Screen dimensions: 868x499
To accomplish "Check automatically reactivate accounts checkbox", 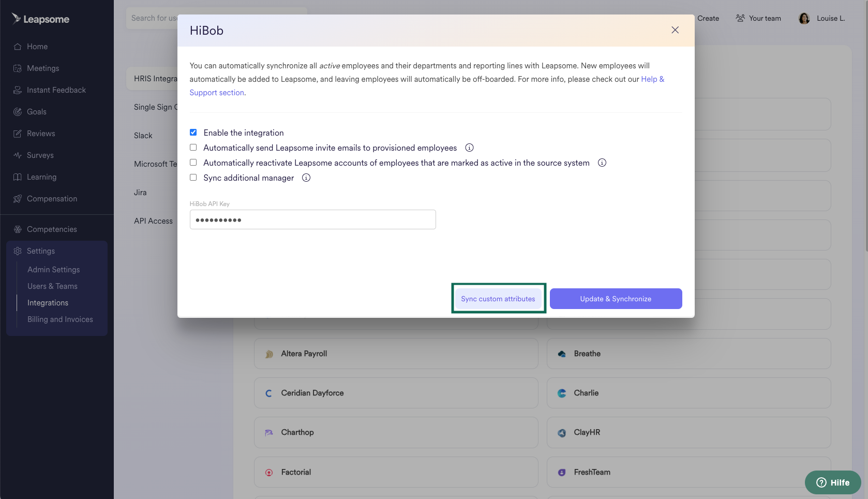I will point(193,163).
